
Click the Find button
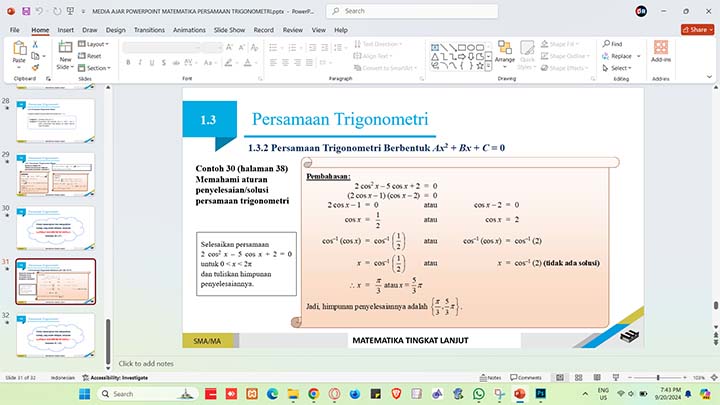click(x=613, y=44)
